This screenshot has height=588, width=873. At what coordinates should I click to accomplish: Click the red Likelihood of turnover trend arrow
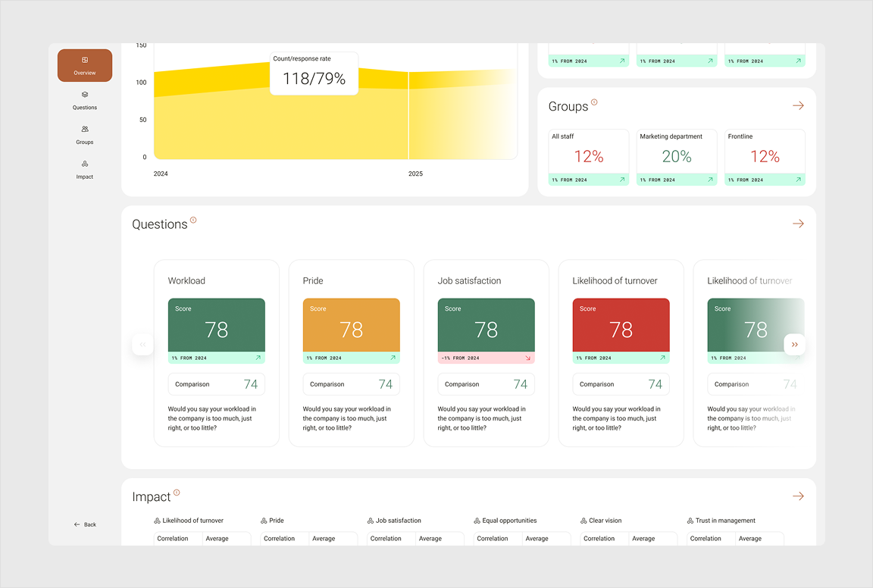pyautogui.click(x=662, y=358)
